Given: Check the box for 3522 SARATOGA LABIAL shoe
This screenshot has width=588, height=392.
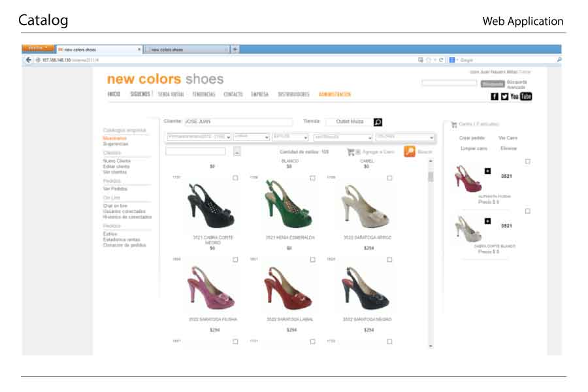Looking at the screenshot, I should point(312,259).
